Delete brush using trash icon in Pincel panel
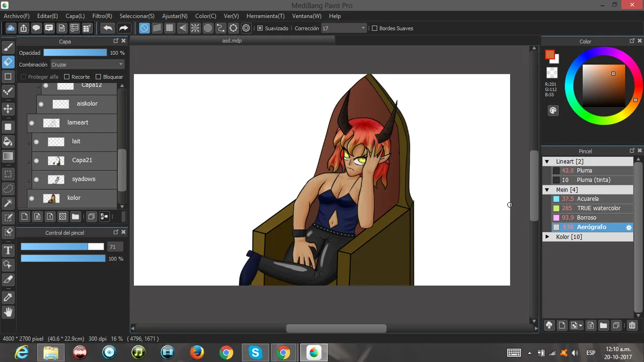Image resolution: width=644 pixels, height=362 pixels. 632,325
